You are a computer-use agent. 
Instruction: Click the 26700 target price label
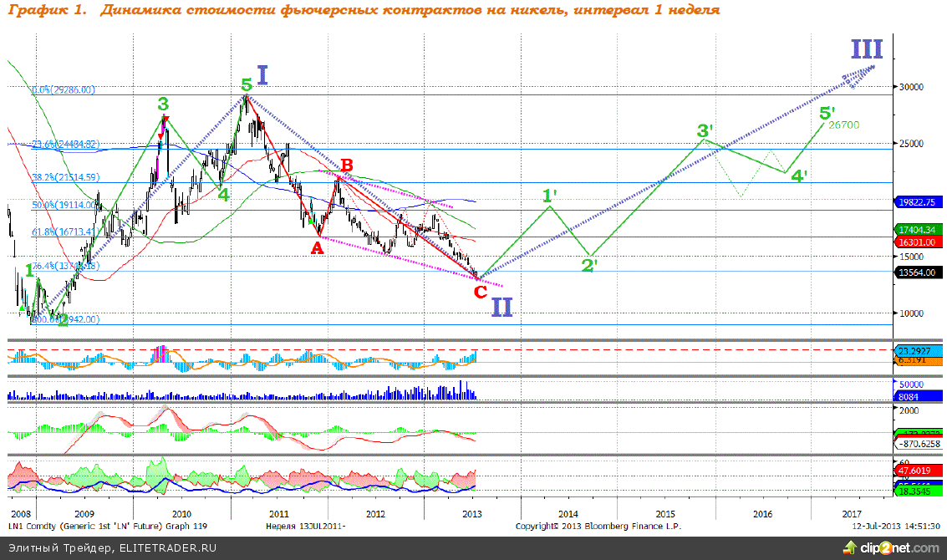pos(843,125)
